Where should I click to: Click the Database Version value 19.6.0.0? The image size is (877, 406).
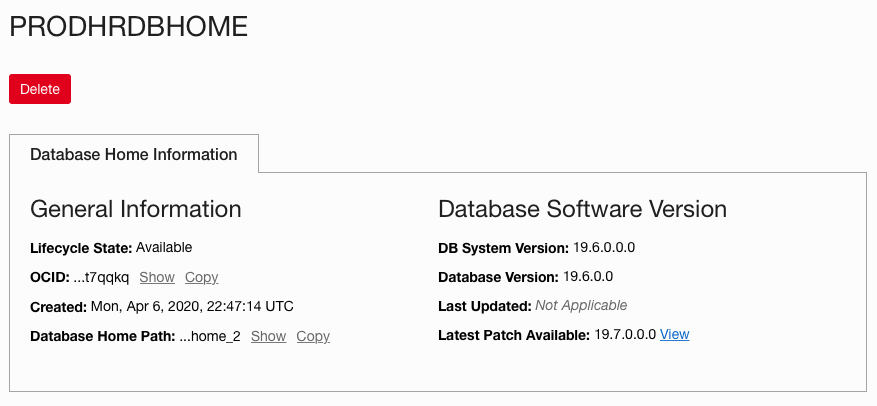(588, 276)
